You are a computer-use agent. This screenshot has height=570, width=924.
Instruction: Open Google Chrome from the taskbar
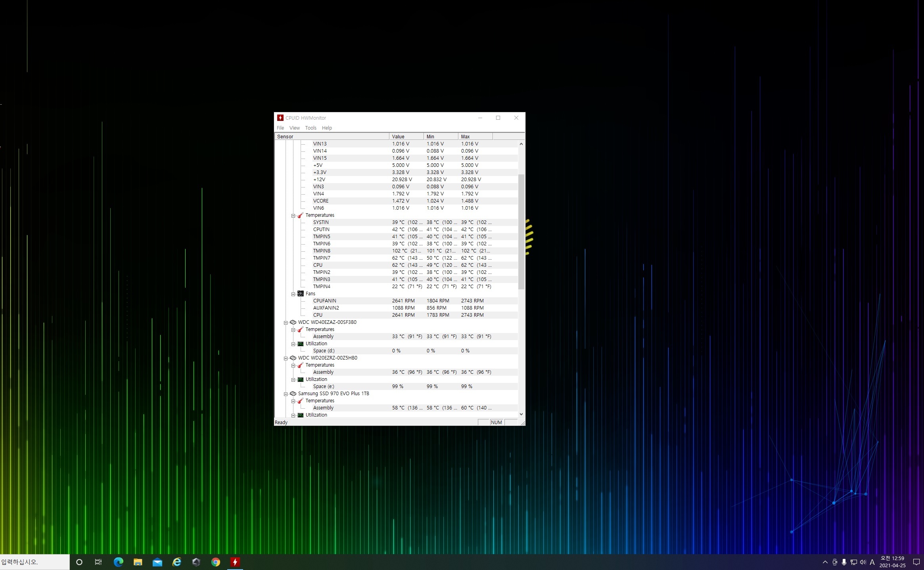click(215, 562)
